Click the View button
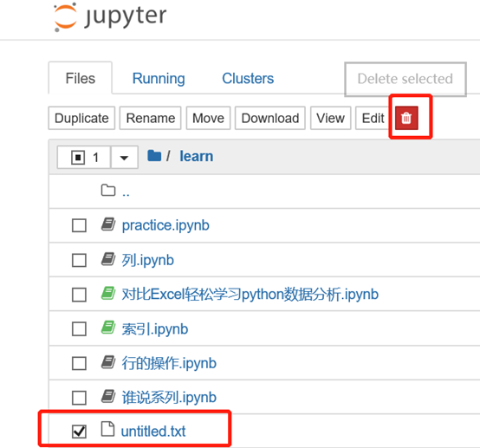480x448 pixels. [x=331, y=118]
